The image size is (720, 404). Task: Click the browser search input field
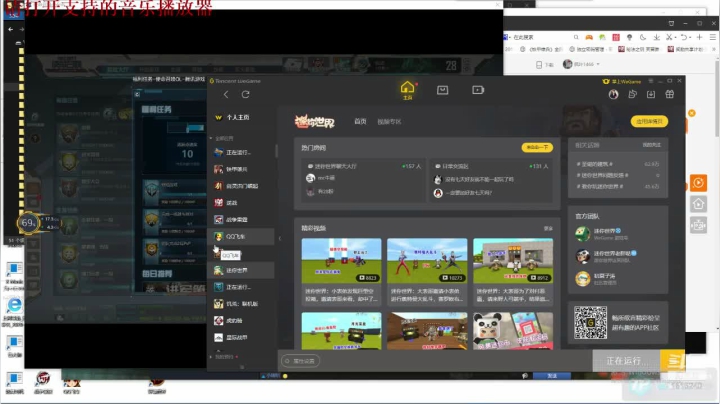pyautogui.click(x=540, y=37)
